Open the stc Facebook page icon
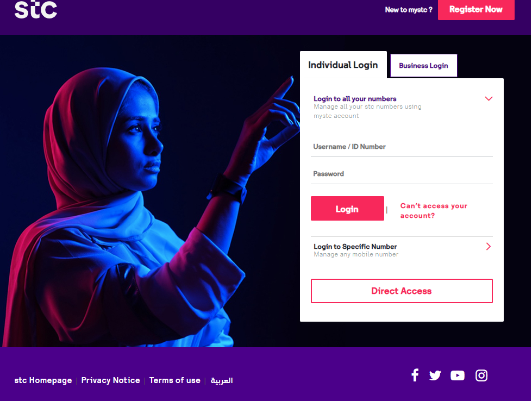 pos(415,375)
